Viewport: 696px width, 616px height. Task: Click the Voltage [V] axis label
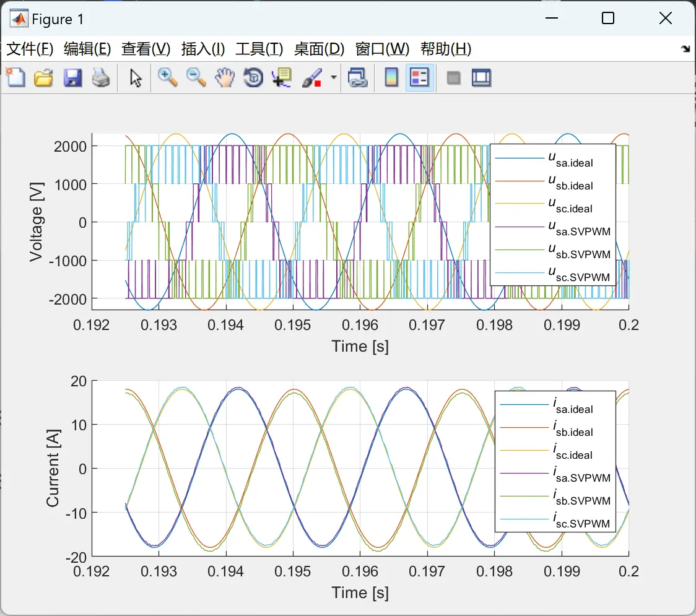(37, 222)
